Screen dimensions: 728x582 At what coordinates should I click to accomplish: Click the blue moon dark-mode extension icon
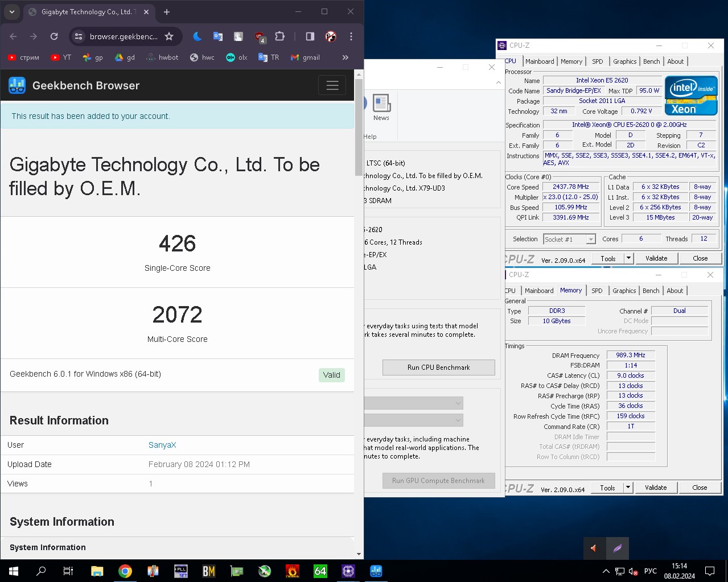197,36
